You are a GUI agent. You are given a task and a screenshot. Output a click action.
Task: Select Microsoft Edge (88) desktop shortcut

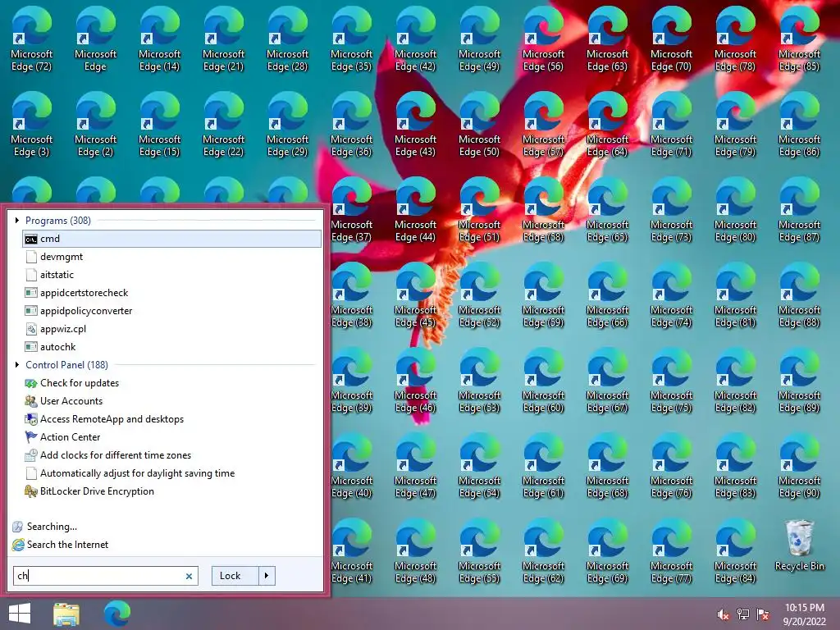(x=799, y=295)
